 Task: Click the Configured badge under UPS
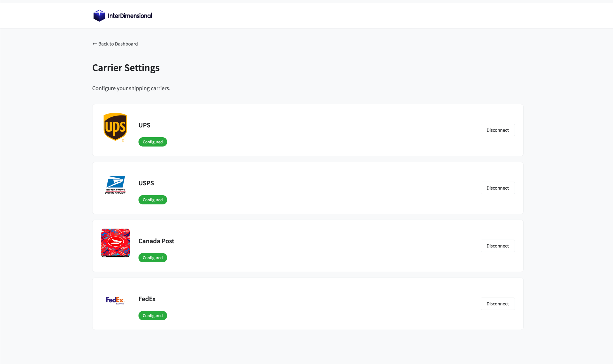pos(153,142)
